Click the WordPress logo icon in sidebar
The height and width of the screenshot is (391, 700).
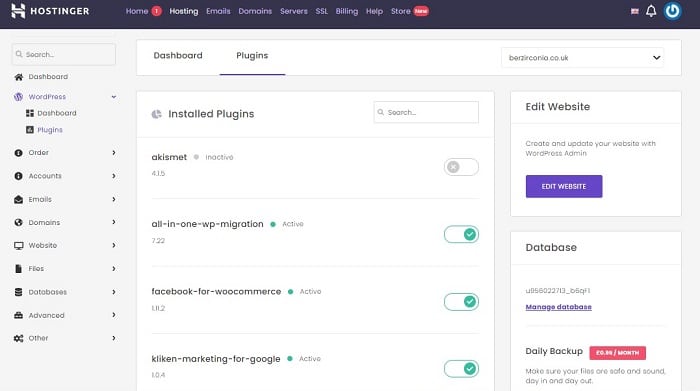point(18,97)
